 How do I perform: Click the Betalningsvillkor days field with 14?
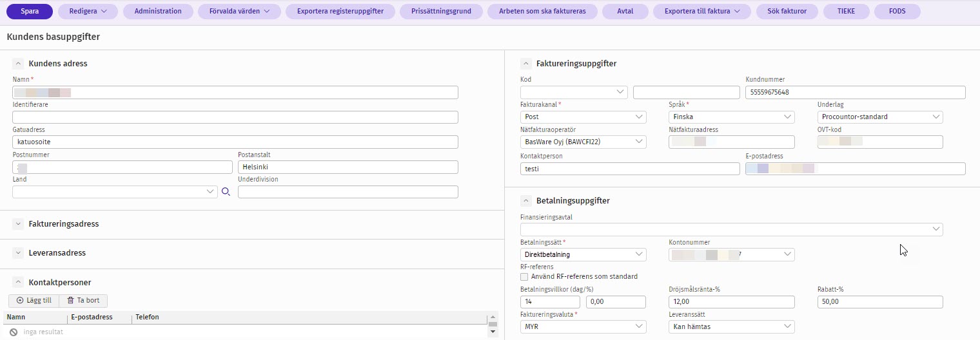click(x=550, y=302)
